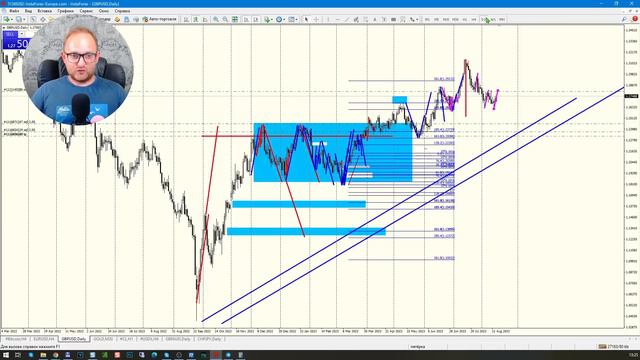Select the Crosshair tool
This screenshot has width=640, height=360.
[316, 19]
